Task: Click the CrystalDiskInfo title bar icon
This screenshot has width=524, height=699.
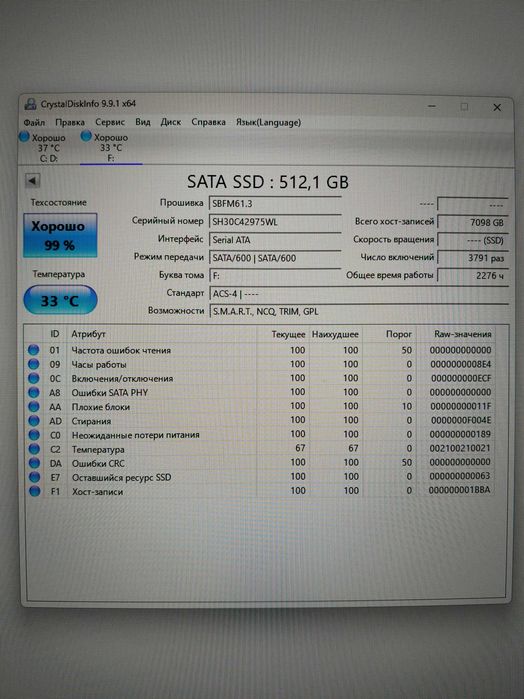Action: pos(30,105)
